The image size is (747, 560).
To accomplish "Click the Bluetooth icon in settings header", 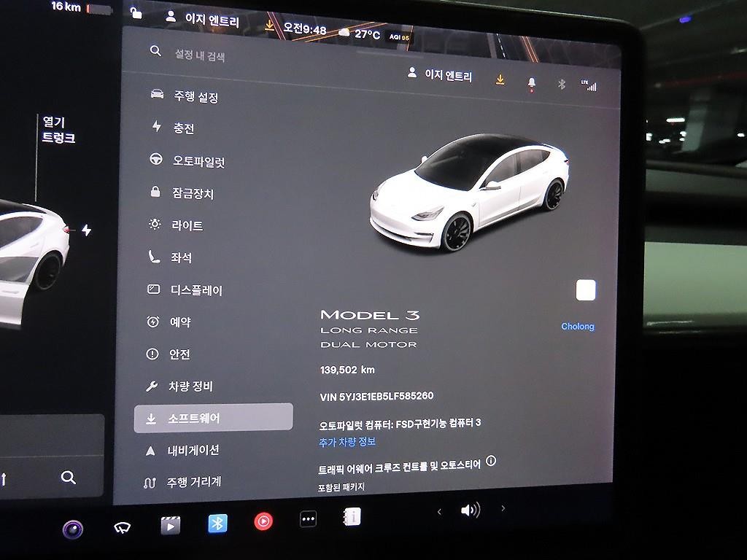I will point(562,85).
